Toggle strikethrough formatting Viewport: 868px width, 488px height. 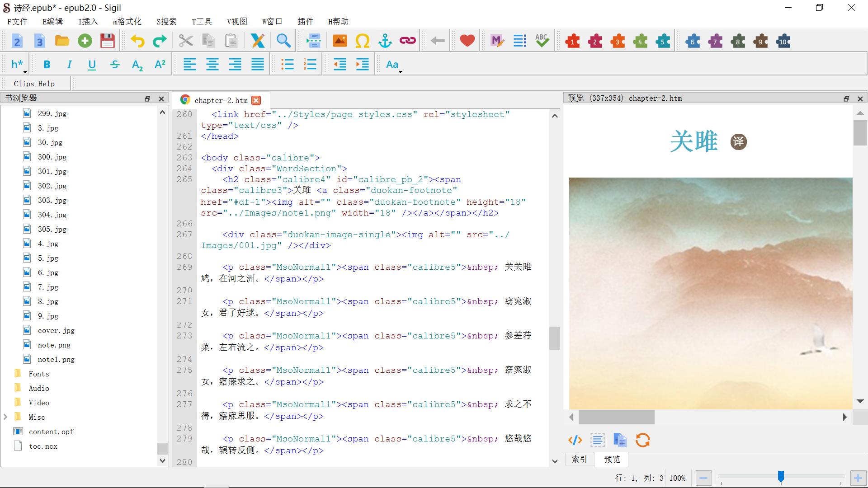[114, 64]
